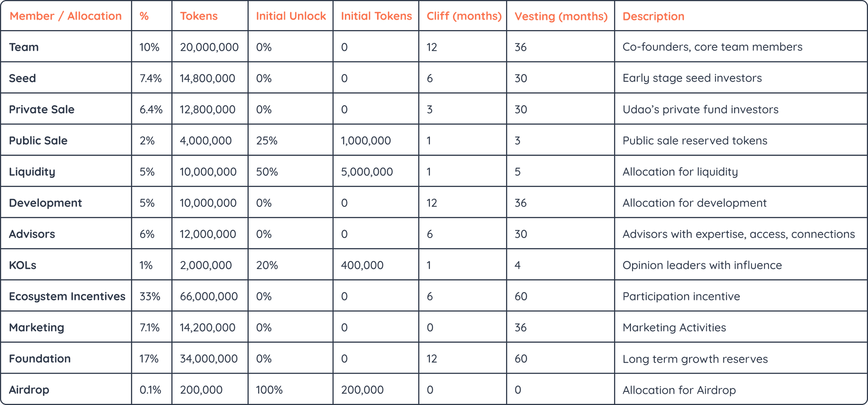Image resolution: width=868 pixels, height=405 pixels.
Task: Select the 7.4% Seed percentage cell
Action: pos(150,78)
